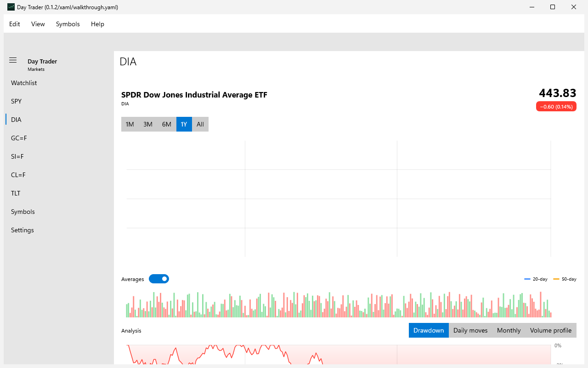Switch analysis to Monthly
The height and width of the screenshot is (368, 588).
click(x=509, y=330)
